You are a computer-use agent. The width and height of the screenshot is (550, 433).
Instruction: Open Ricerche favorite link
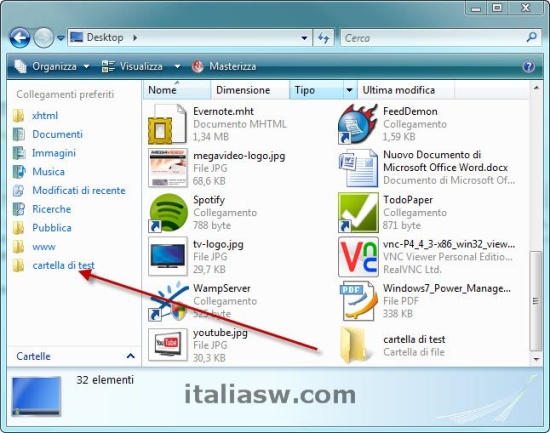click(52, 209)
